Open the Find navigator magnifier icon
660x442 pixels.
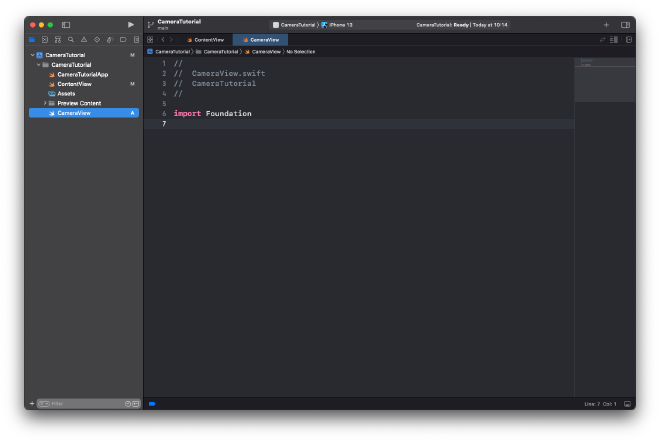[x=70, y=40]
